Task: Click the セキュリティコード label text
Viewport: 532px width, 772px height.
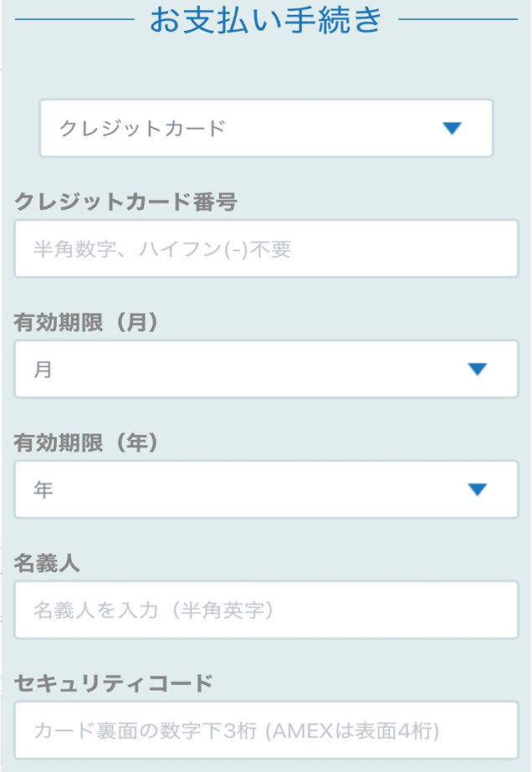Action: point(113,683)
